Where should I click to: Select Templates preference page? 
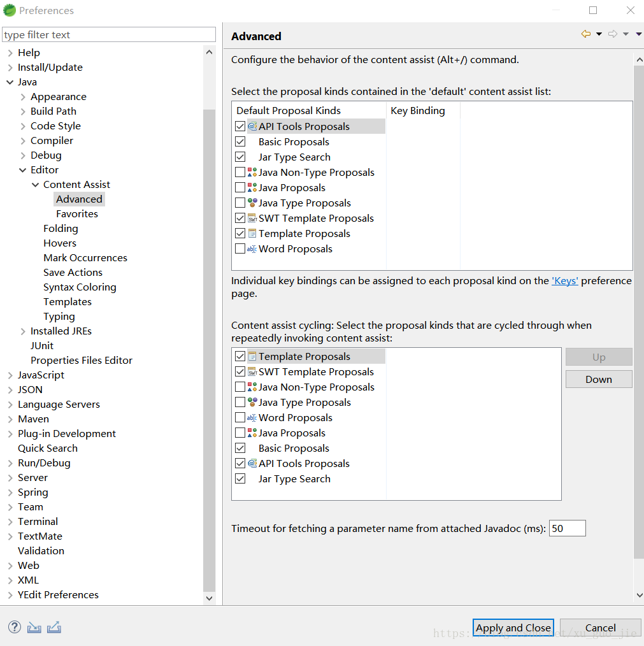[68, 301]
